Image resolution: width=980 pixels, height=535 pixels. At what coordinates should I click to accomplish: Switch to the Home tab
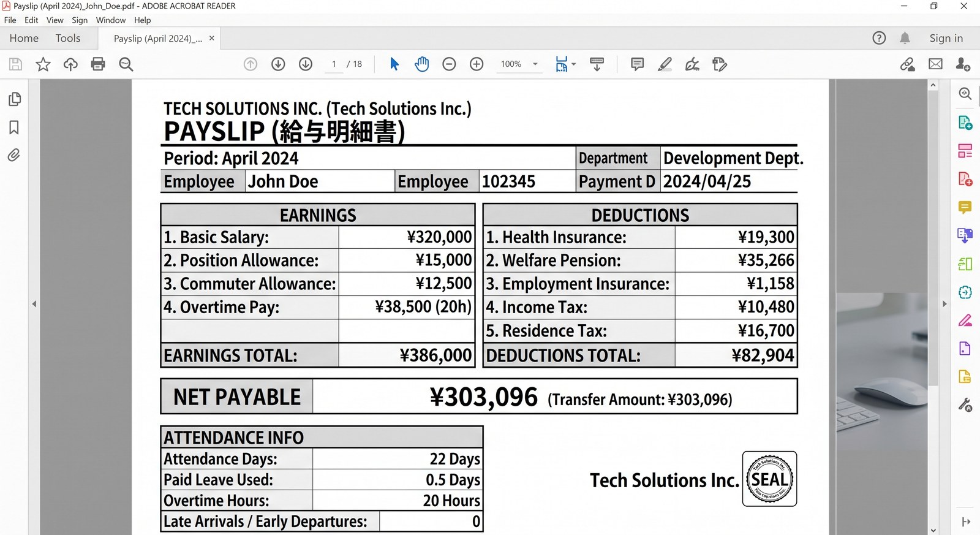[x=24, y=38]
